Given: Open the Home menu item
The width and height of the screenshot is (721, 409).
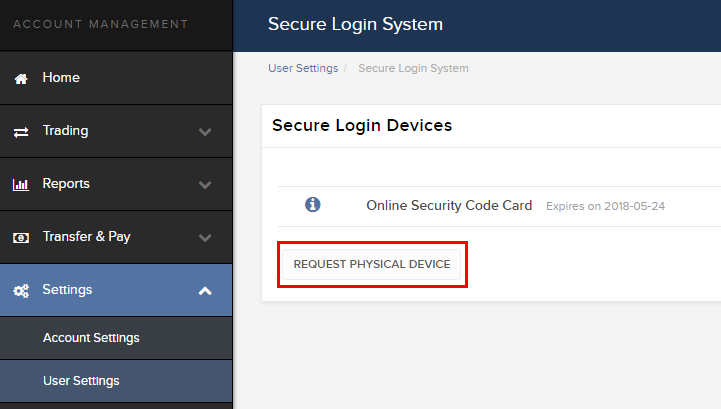Looking at the screenshot, I should point(116,78).
